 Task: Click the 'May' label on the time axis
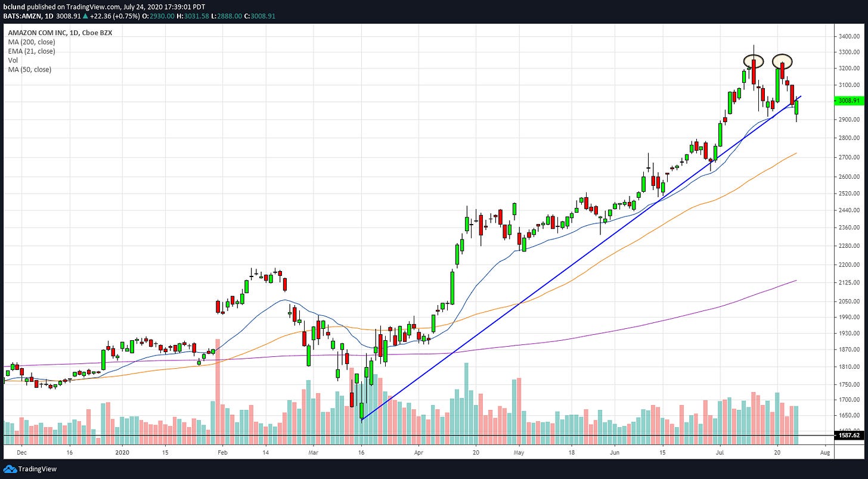point(519,453)
